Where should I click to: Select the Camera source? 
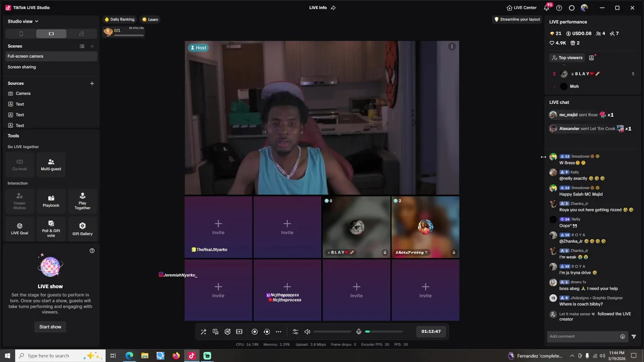[50, 94]
